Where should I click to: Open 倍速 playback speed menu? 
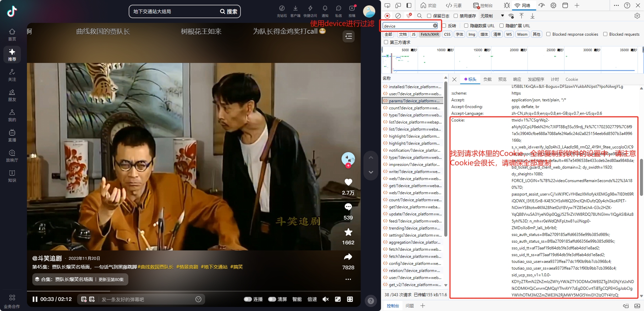coord(312,299)
